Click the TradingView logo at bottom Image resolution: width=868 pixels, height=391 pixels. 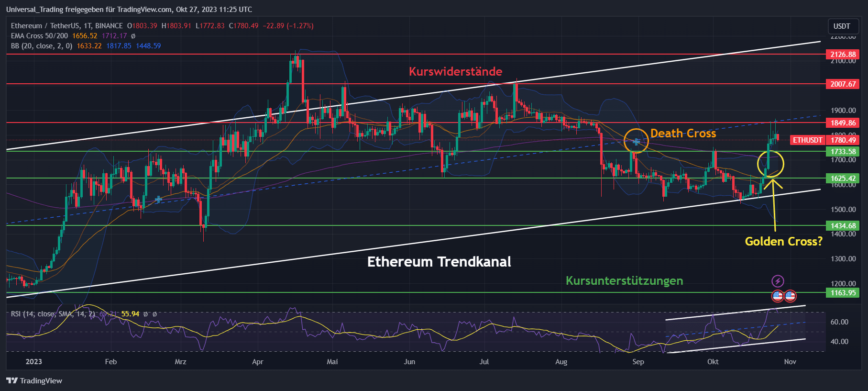click(x=34, y=380)
